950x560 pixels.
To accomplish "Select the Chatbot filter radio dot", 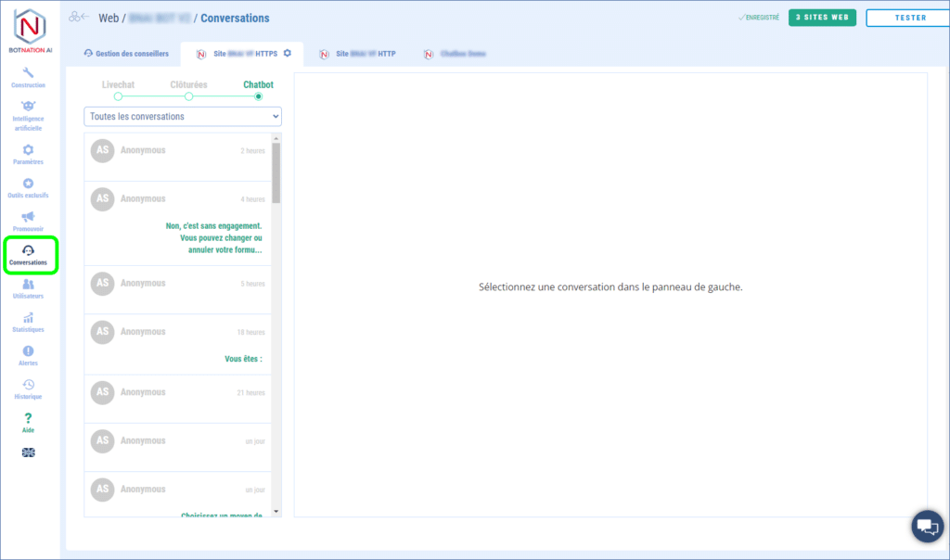I will (x=259, y=96).
